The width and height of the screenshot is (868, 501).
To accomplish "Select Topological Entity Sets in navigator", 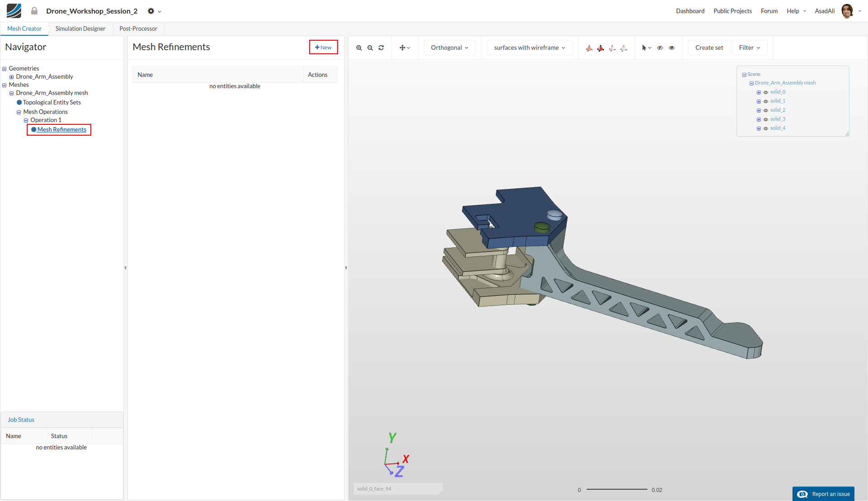I will point(52,102).
